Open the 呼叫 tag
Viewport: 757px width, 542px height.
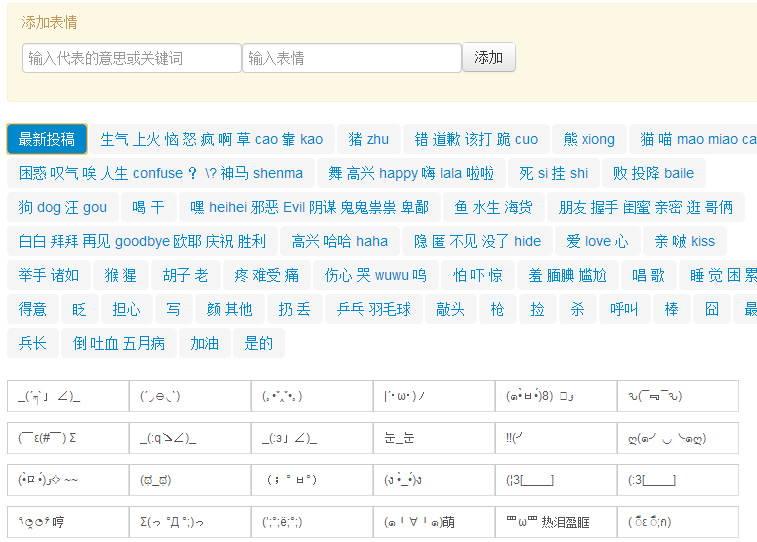624,309
